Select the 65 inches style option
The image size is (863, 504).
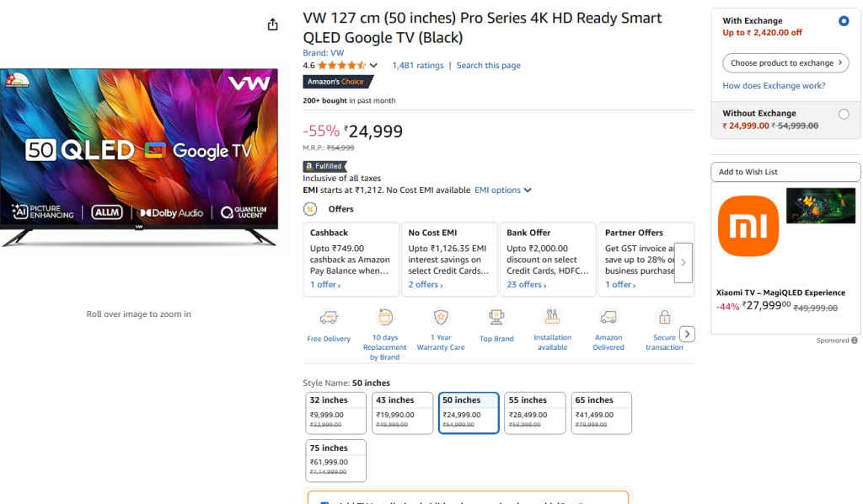pos(601,412)
